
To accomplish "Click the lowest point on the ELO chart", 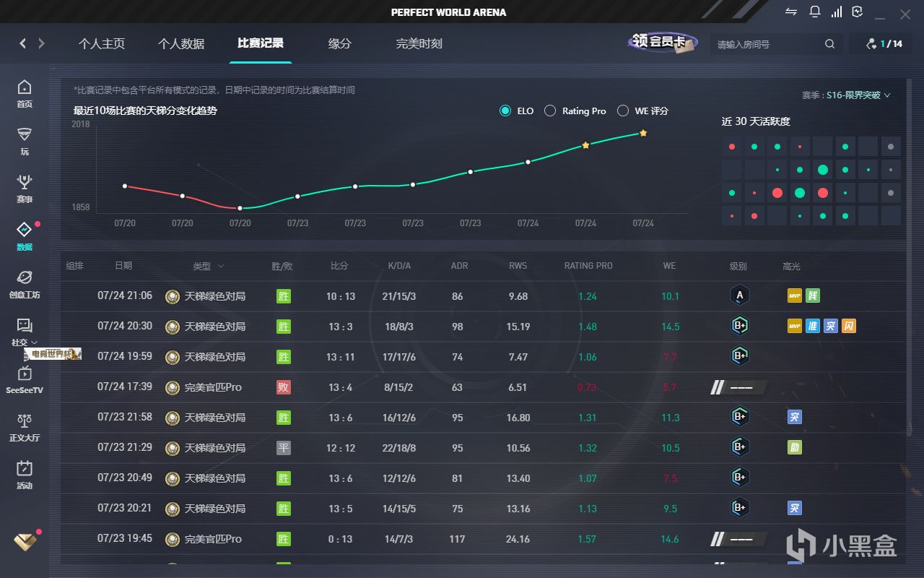I will [240, 208].
